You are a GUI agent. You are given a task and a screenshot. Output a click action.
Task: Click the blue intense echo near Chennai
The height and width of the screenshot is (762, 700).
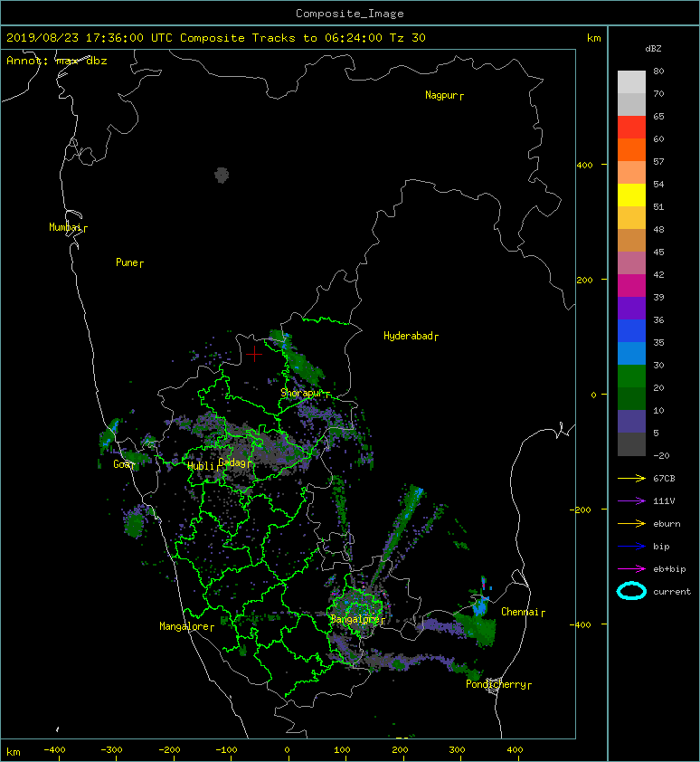coord(480,605)
